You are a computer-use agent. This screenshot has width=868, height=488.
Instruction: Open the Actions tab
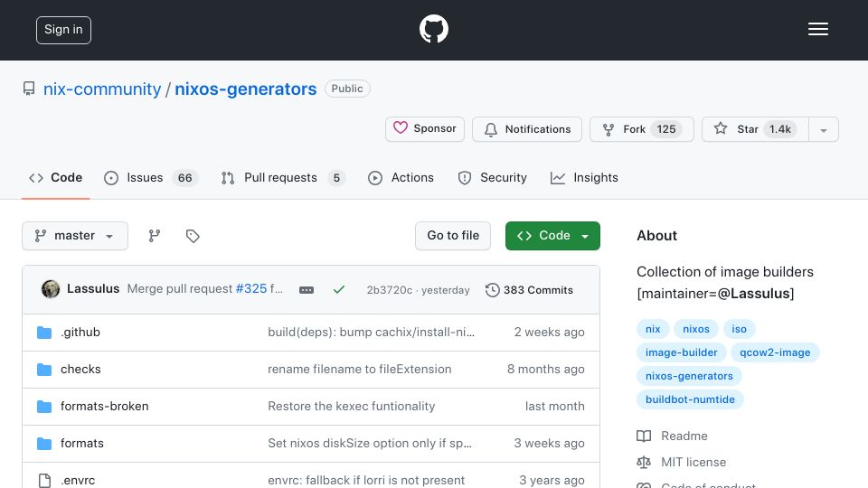pos(401,178)
